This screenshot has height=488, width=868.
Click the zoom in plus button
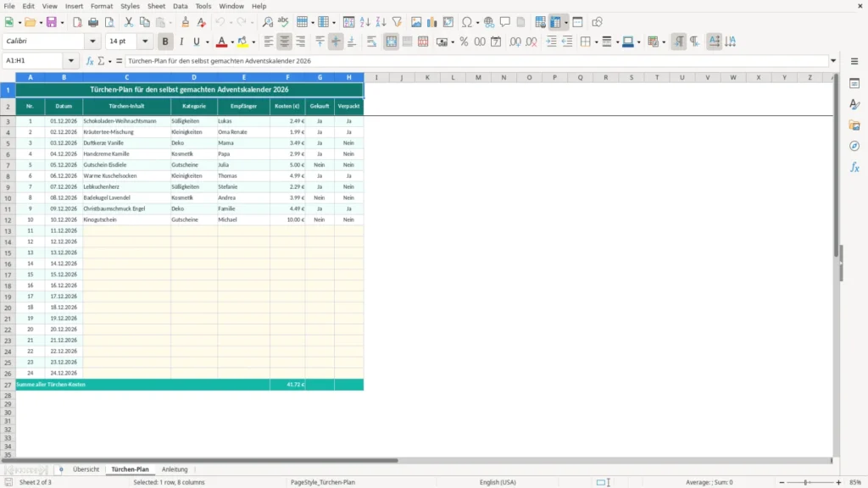pyautogui.click(x=838, y=482)
